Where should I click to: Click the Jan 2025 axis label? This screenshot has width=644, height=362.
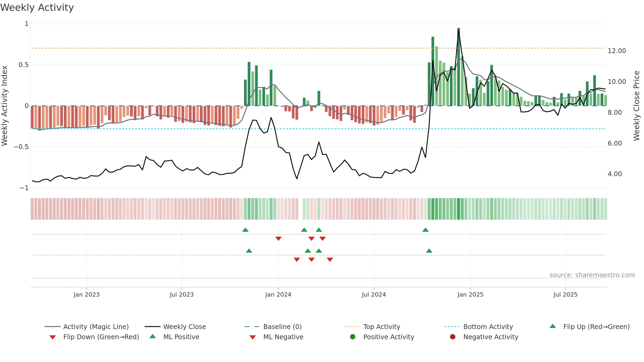pos(470,294)
